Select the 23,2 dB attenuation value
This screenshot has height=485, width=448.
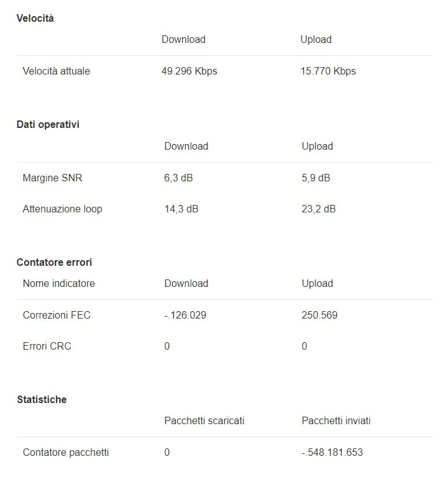coord(319,209)
